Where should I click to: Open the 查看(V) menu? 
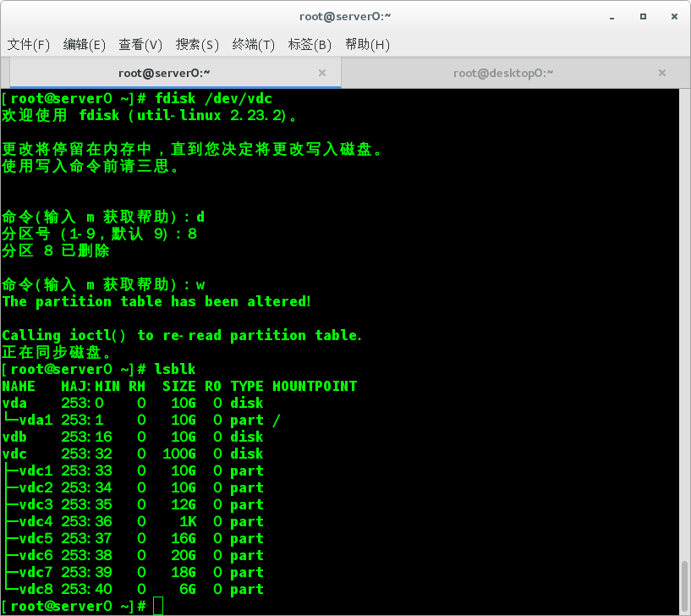pos(140,45)
